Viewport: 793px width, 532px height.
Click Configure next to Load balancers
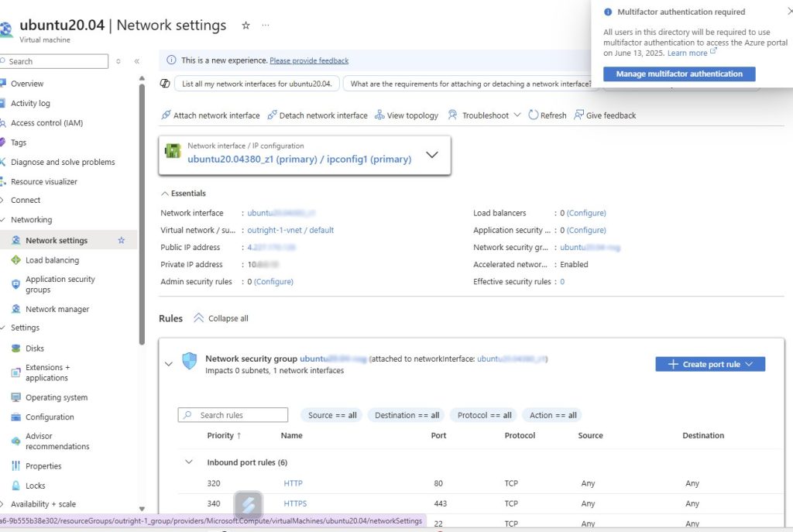click(586, 213)
